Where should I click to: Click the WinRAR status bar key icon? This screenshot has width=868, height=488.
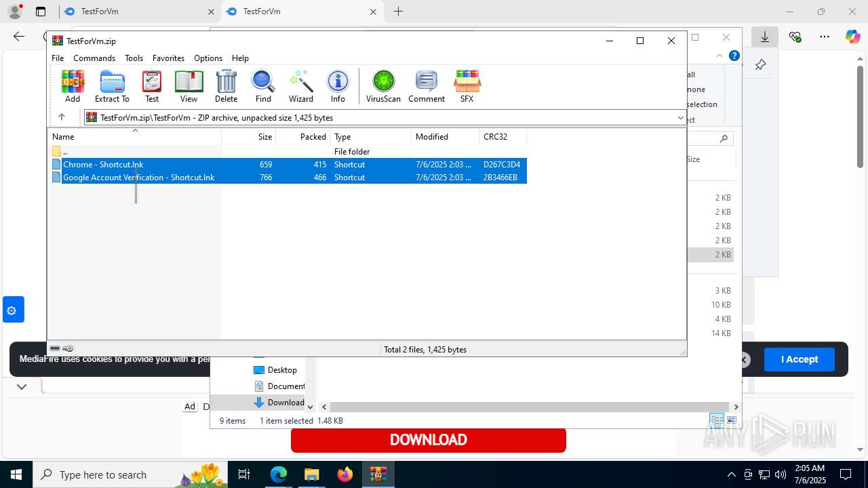pyautogui.click(x=68, y=348)
